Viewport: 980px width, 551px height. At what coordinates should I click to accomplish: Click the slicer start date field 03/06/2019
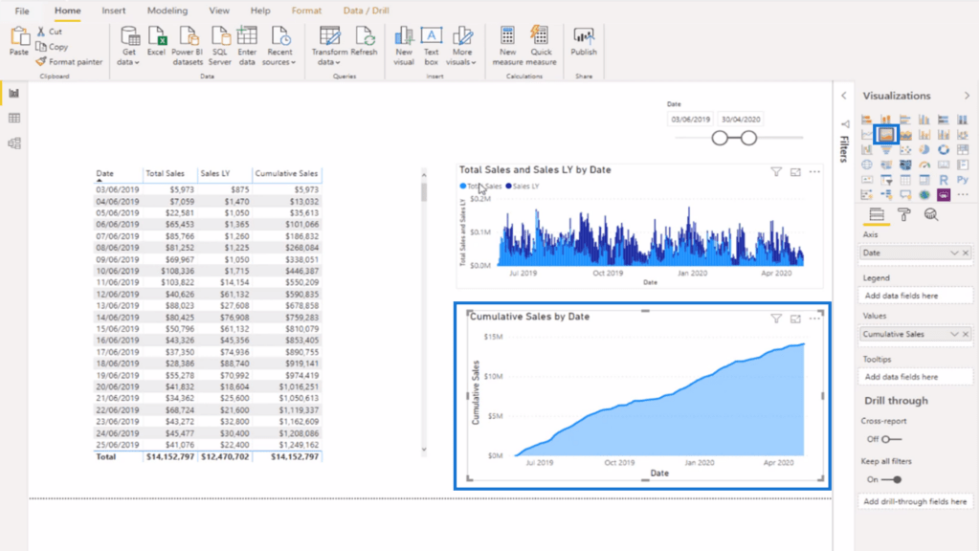coord(691,120)
